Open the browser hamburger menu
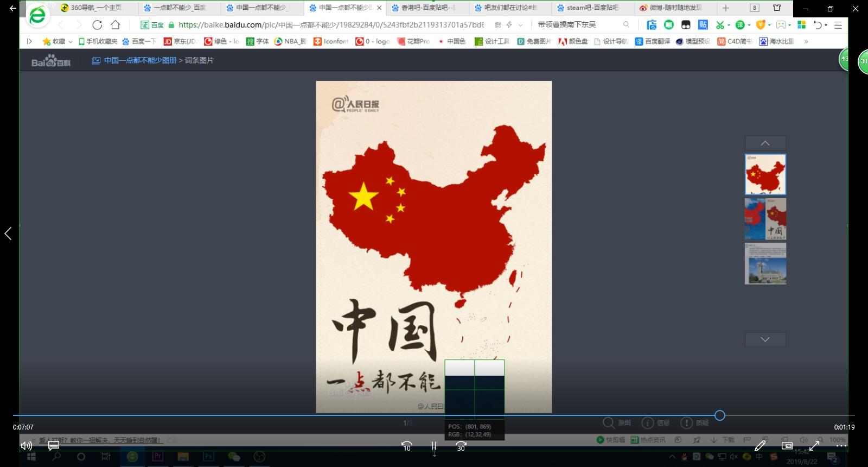This screenshot has width=868, height=467. [838, 25]
